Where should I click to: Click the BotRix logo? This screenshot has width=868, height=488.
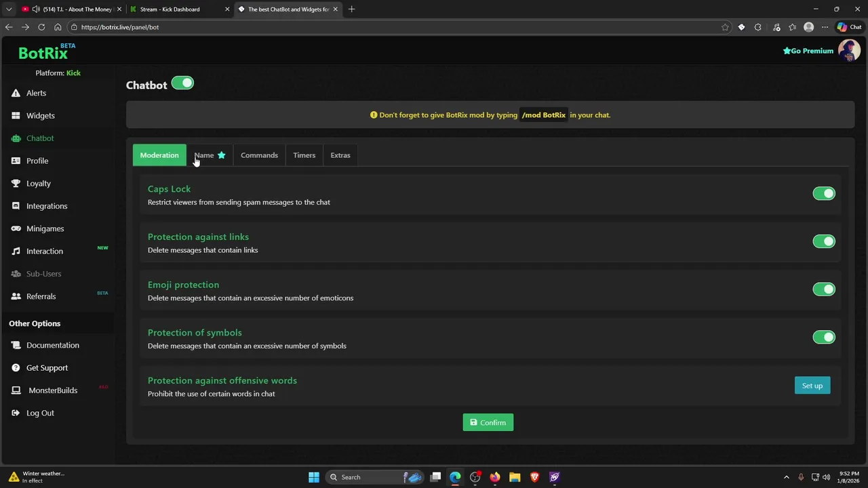(46, 52)
